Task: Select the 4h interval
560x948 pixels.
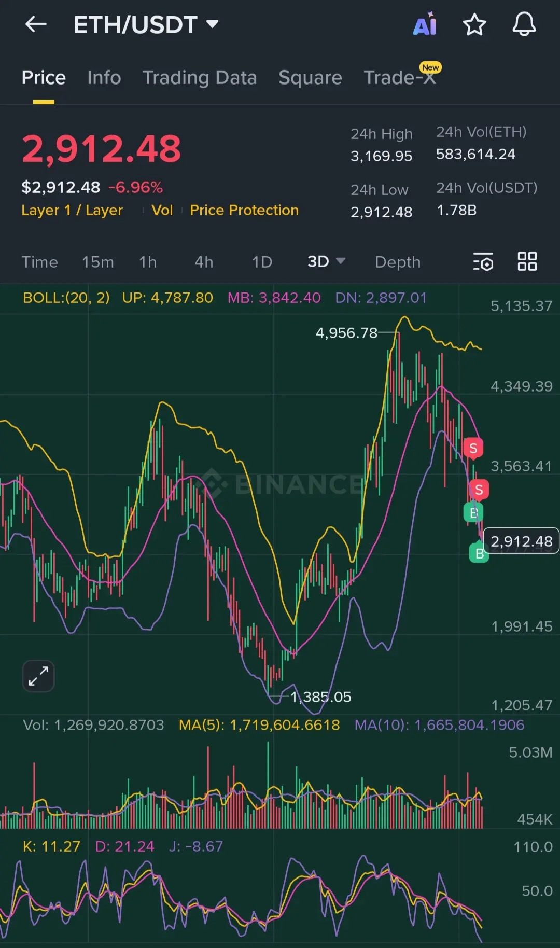Action: click(x=204, y=262)
